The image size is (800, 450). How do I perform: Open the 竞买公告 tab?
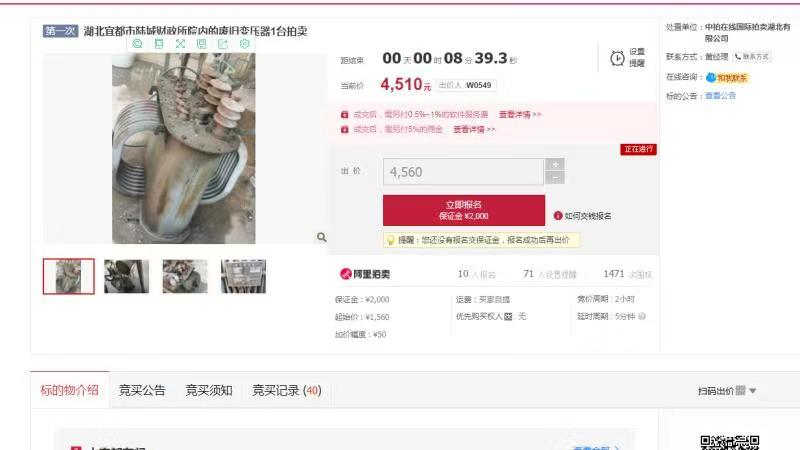(142, 391)
